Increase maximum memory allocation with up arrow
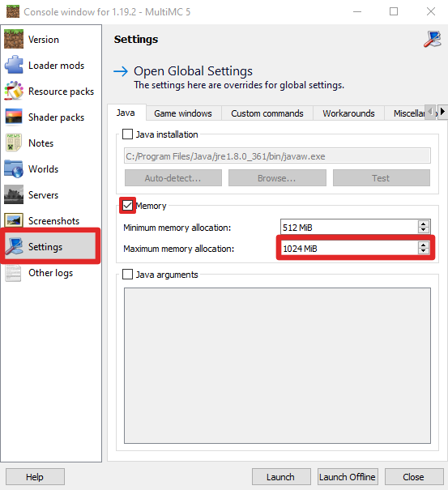Viewport: 448px width, 490px height. (424, 245)
